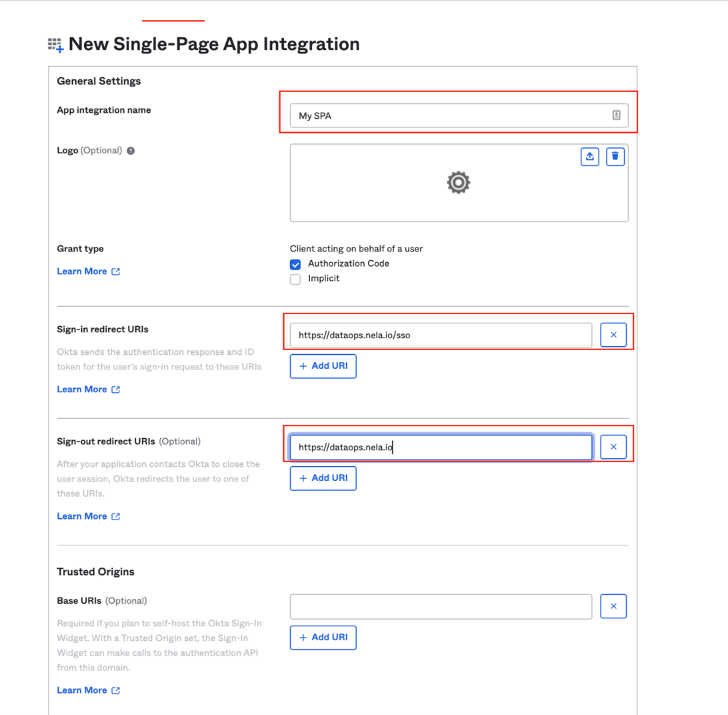Open Learn More under Sign-out redirect URIs

coord(88,516)
